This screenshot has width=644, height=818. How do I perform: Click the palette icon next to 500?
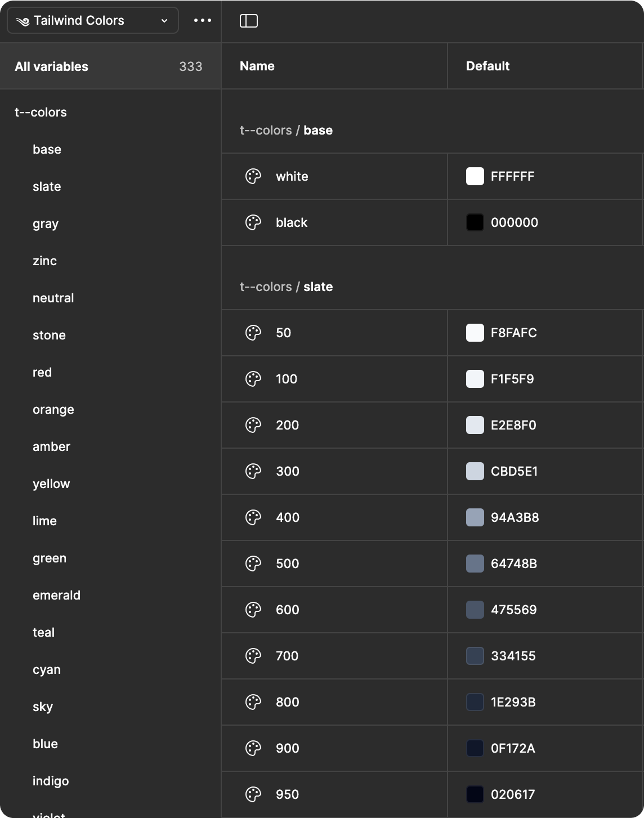point(254,564)
